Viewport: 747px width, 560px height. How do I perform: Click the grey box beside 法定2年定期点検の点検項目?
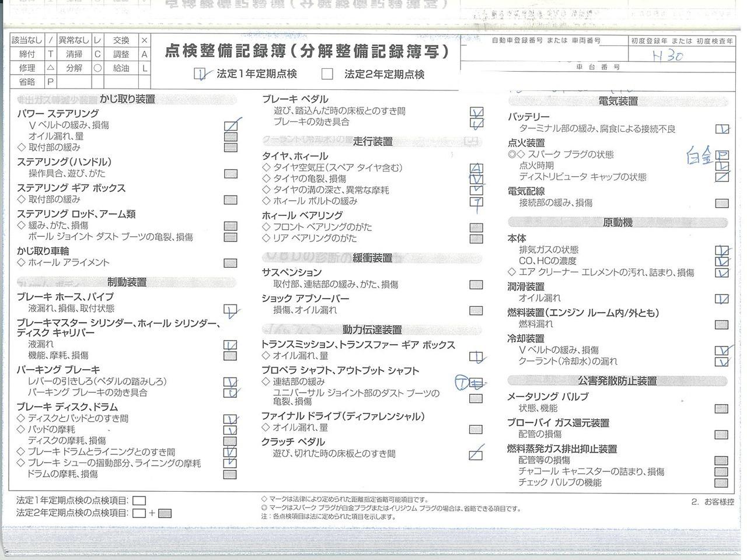click(165, 513)
